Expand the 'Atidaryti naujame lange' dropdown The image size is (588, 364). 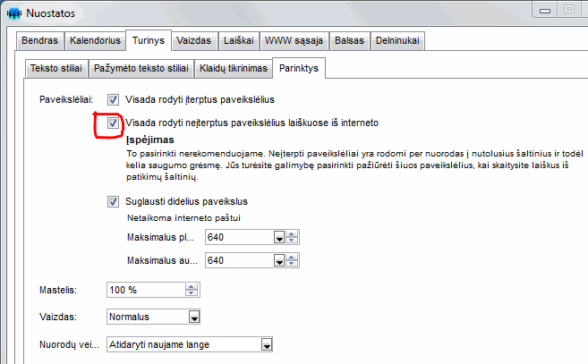pos(265,344)
